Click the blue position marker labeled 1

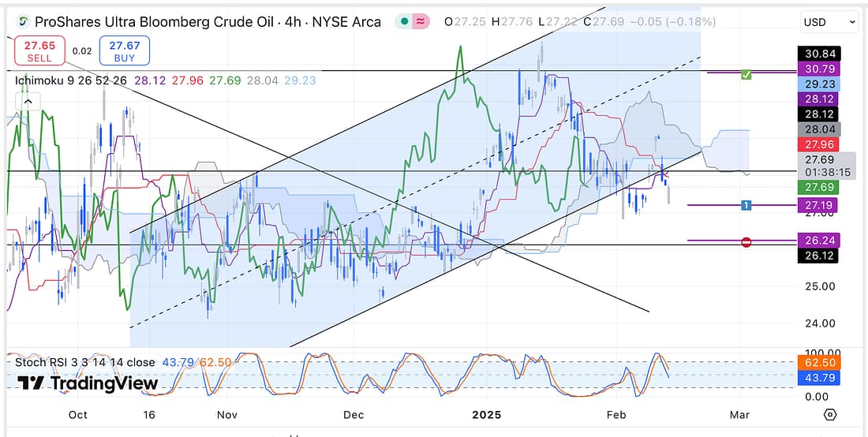[x=746, y=205]
